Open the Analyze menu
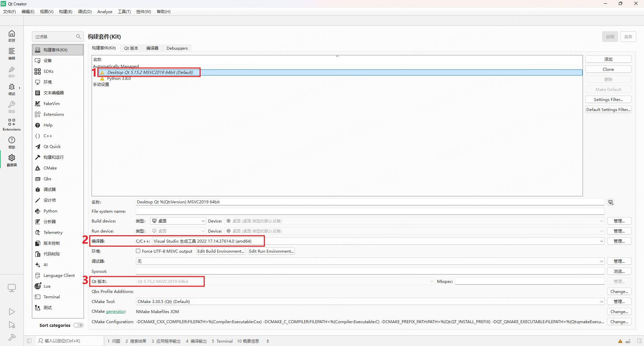 (105, 12)
